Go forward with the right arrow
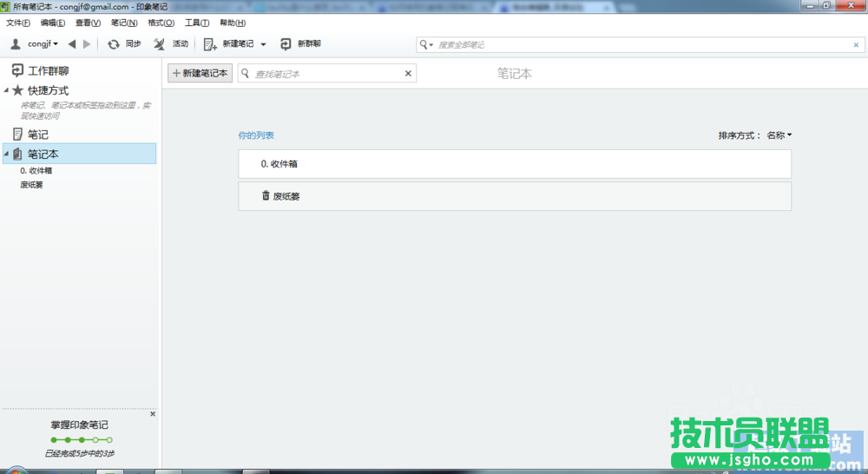This screenshot has height=474, width=868. point(86,43)
